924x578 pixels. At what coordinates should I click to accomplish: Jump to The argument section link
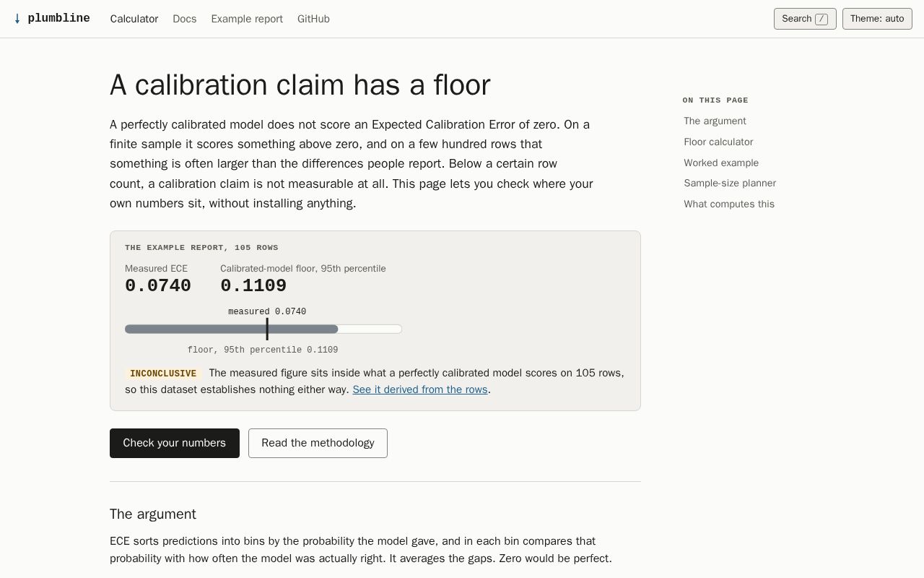click(x=715, y=121)
